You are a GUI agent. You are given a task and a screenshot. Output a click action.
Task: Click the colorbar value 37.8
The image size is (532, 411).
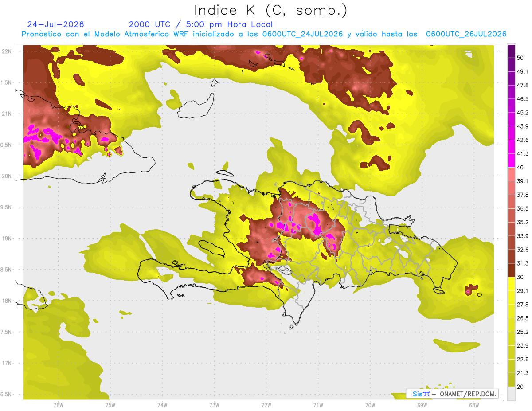click(x=523, y=195)
